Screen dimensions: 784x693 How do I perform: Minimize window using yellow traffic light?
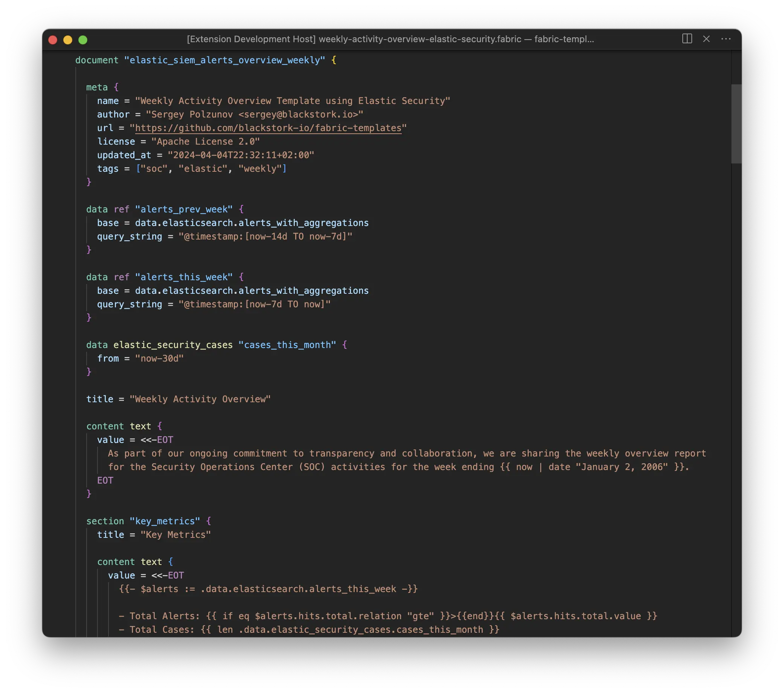click(x=67, y=40)
